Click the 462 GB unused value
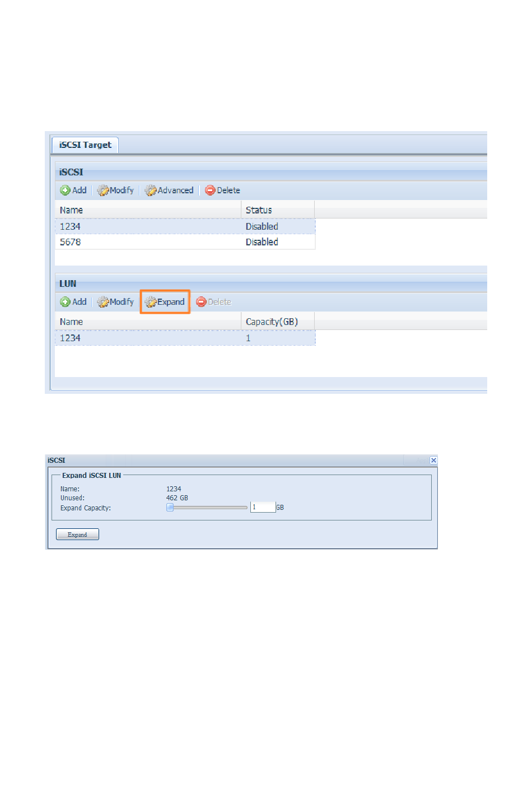 (177, 498)
